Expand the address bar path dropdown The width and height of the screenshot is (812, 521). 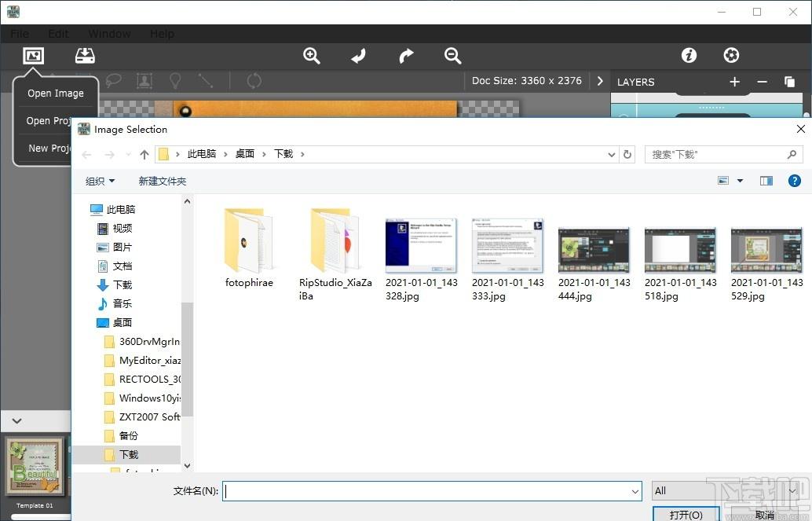[x=612, y=155]
